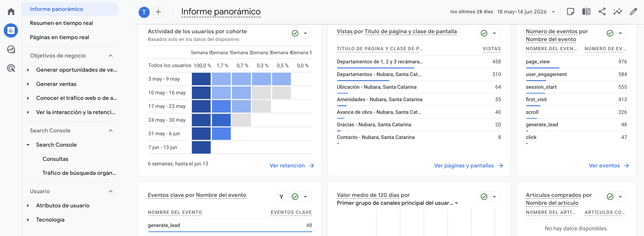The width and height of the screenshot is (644, 236).
Task: Click check status icon on Número de eventos card
Action: 610,33
